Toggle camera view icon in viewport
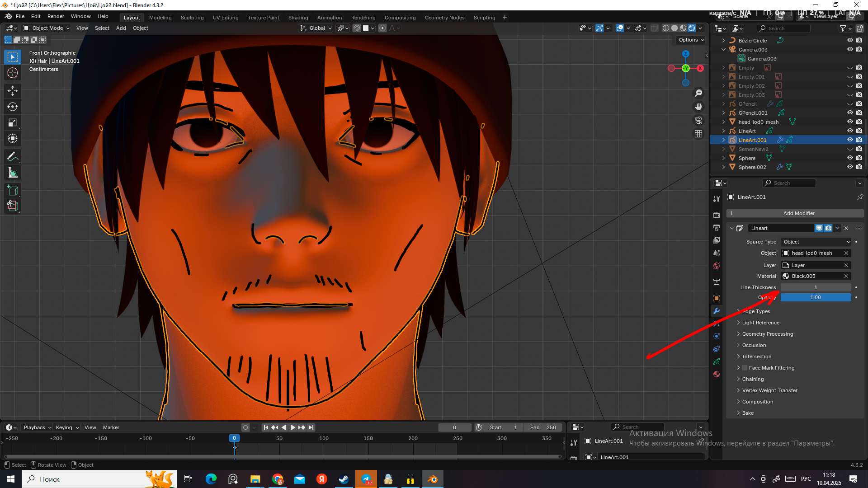Screen dimensions: 868x488 [x=698, y=120]
